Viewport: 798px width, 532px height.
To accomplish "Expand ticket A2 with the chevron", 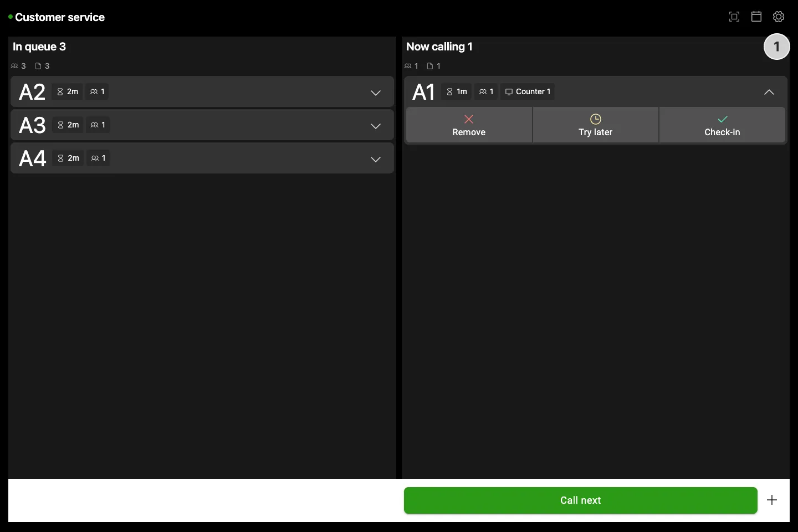I will tap(376, 93).
